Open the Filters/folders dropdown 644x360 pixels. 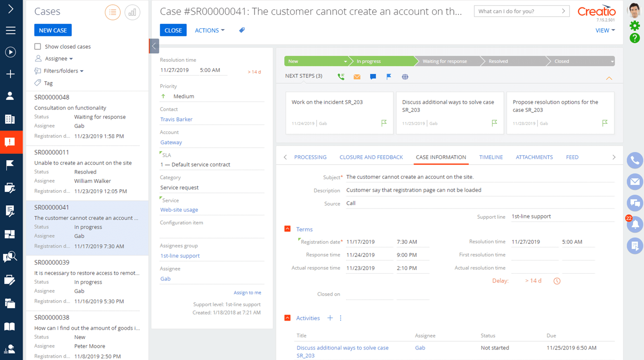pos(64,71)
